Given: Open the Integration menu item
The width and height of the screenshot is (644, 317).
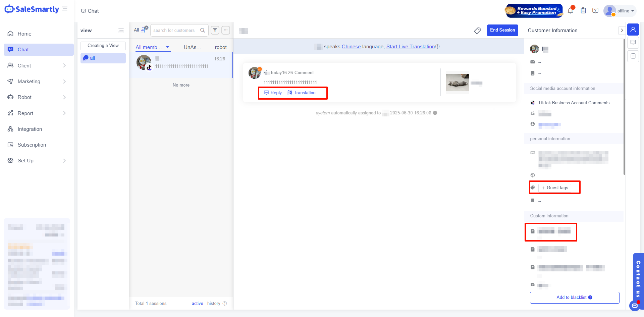Looking at the screenshot, I should (30, 129).
